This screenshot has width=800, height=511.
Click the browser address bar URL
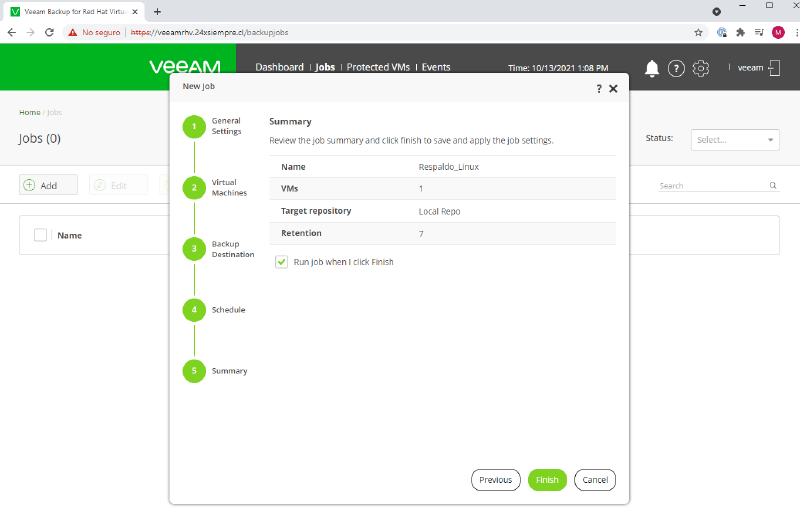(209, 32)
